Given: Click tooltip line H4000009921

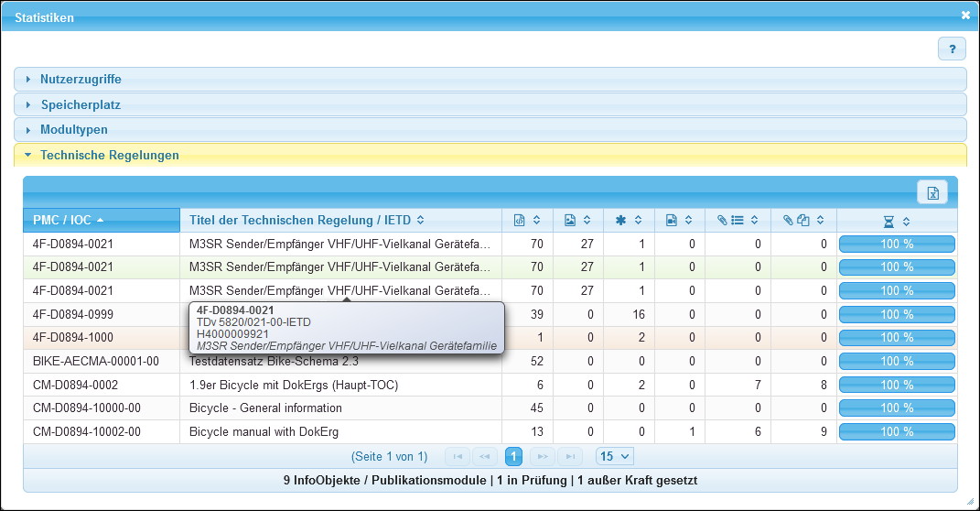Looking at the screenshot, I should (232, 334).
